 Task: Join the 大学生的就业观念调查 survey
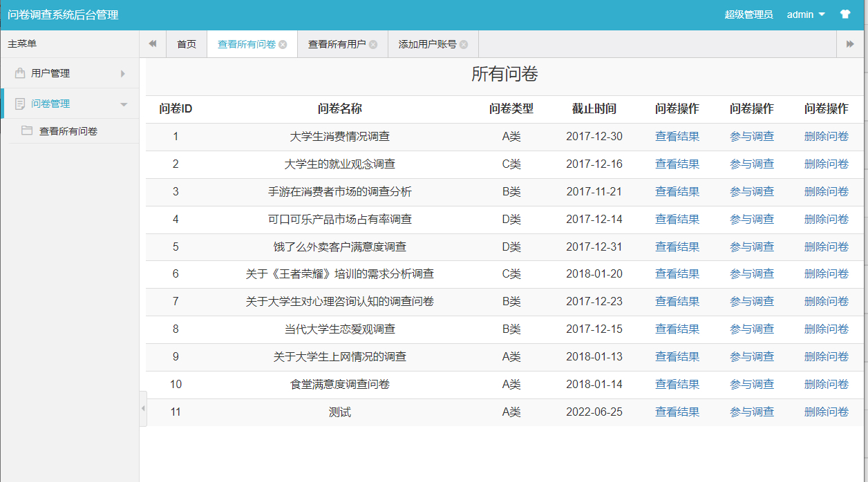(x=752, y=164)
